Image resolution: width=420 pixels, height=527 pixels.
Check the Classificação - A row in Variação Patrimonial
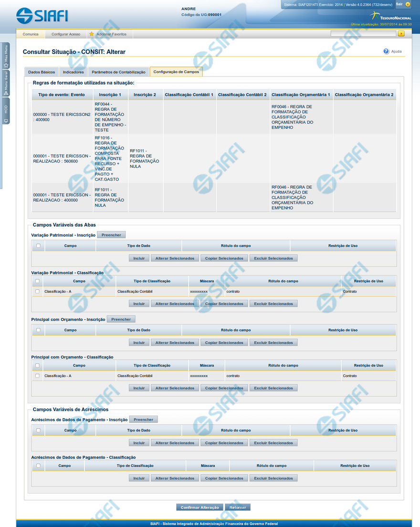tap(37, 291)
